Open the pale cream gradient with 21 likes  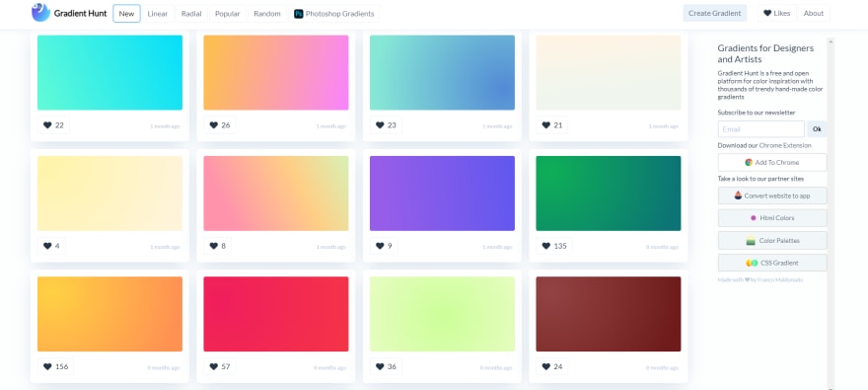tap(609, 73)
